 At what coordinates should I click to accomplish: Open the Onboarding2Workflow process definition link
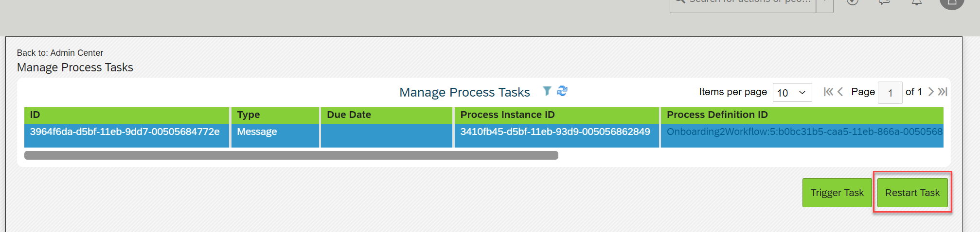pos(804,132)
